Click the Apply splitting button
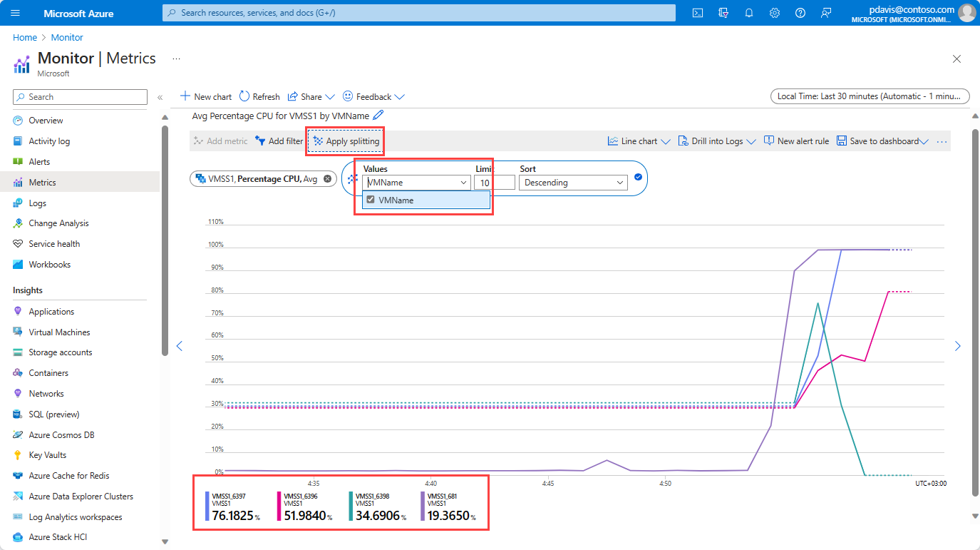 click(346, 141)
